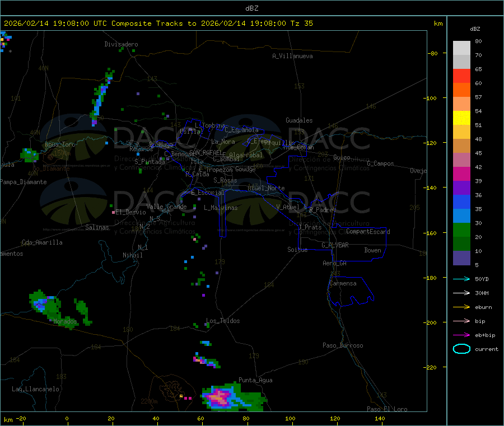Image resolution: width=504 pixels, height=426 pixels.
Task: Click the 'Nihuil' map label
Action: (132, 255)
